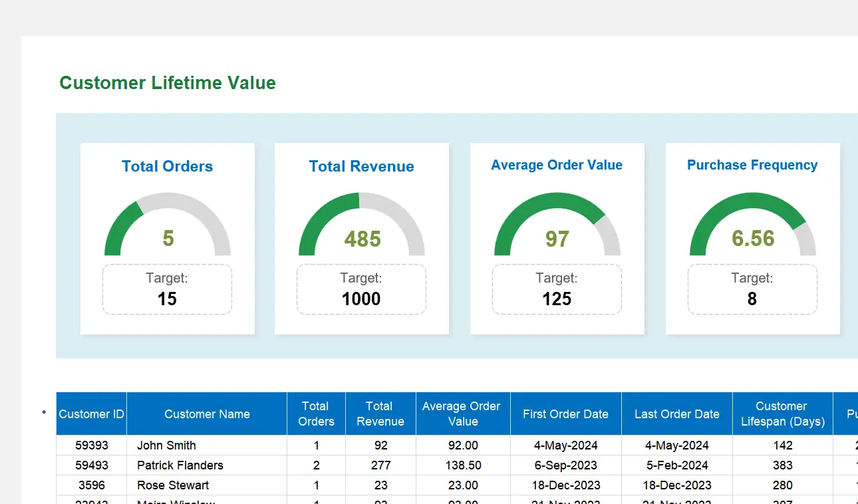This screenshot has height=504, width=858.
Task: Click the Customer Lifespan value for Rose Stewart
Action: tap(782, 485)
